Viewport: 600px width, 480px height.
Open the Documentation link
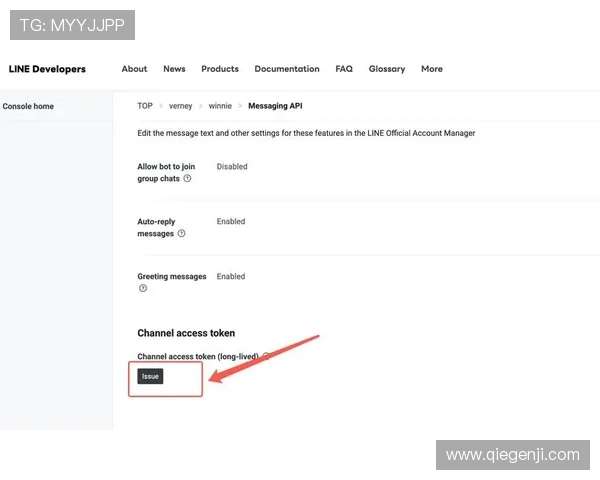pos(287,69)
